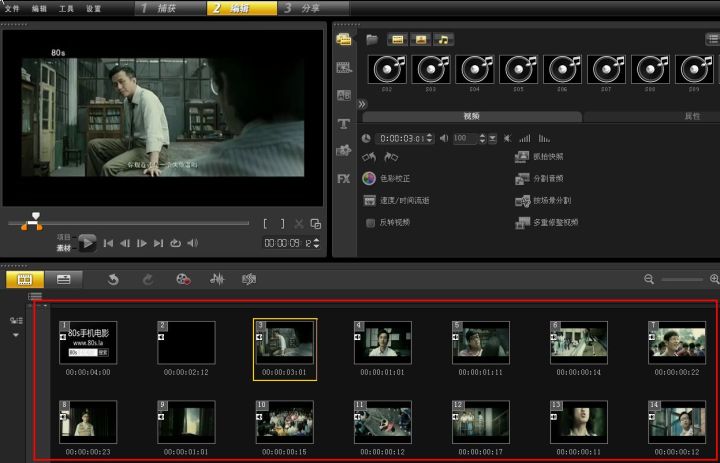Jump to the clip end

(x=158, y=243)
